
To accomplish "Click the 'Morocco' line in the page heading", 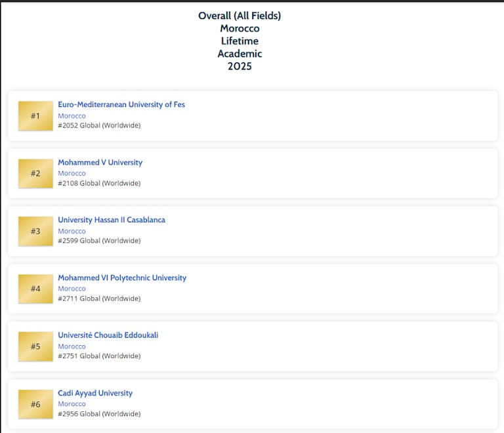I will [240, 28].
